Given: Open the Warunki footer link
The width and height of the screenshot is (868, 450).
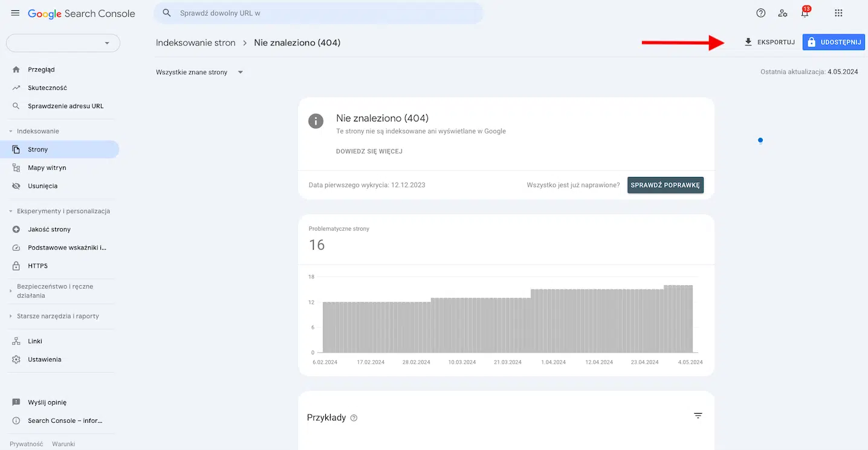Looking at the screenshot, I should 63,444.
